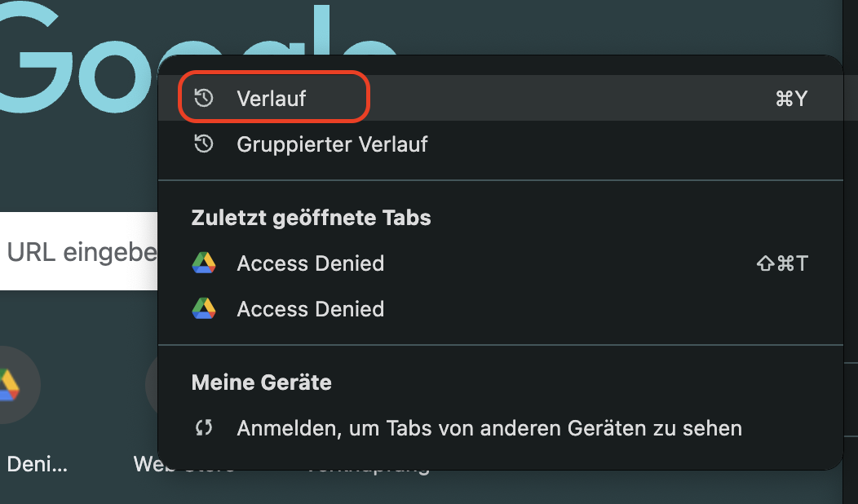Click the Zuletzt geöffnete Tabs section header

pyautogui.click(x=311, y=218)
